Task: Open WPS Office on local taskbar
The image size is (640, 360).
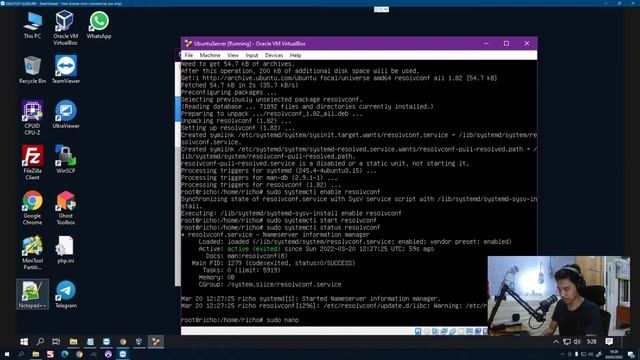Action: point(50,354)
